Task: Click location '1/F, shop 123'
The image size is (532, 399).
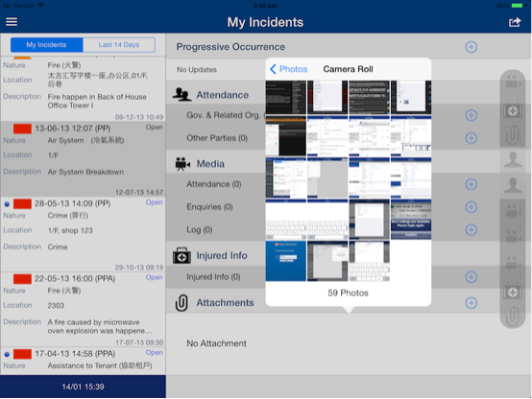Action: pos(70,230)
